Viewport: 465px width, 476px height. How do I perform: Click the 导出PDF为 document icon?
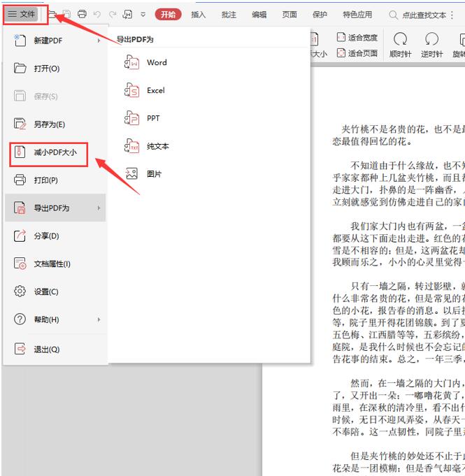click(20, 208)
